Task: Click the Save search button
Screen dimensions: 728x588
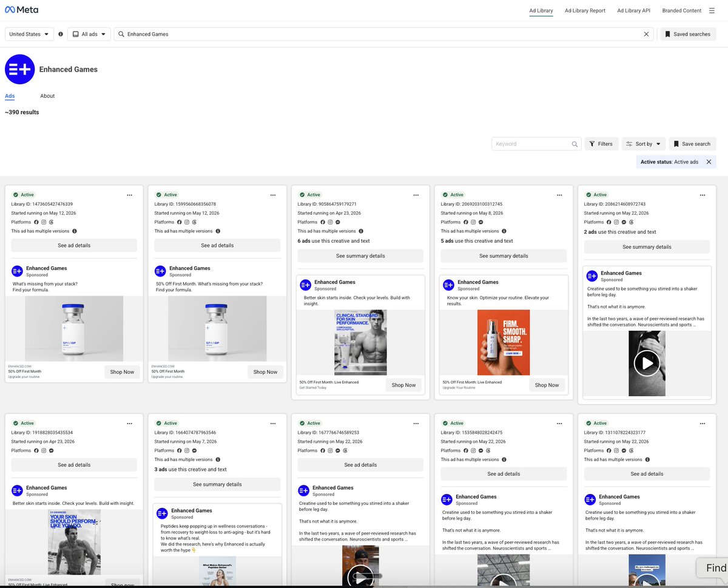Action: pyautogui.click(x=692, y=144)
